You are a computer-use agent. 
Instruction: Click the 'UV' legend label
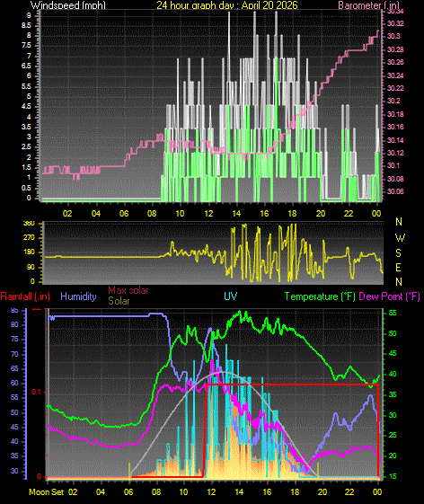231,296
